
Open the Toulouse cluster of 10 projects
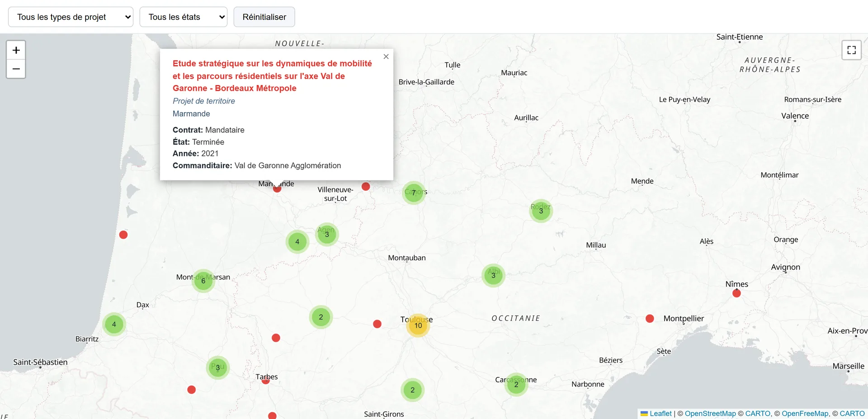[418, 325]
